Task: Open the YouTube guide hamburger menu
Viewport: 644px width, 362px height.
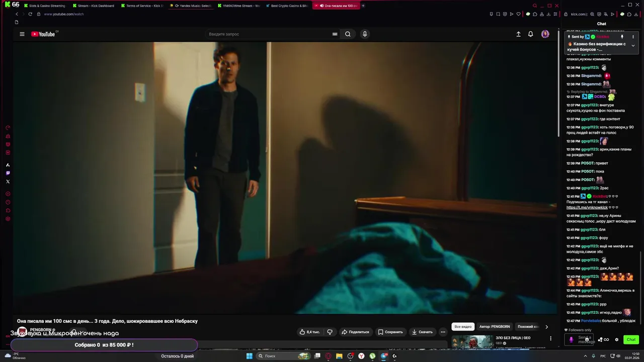Action: [22, 34]
